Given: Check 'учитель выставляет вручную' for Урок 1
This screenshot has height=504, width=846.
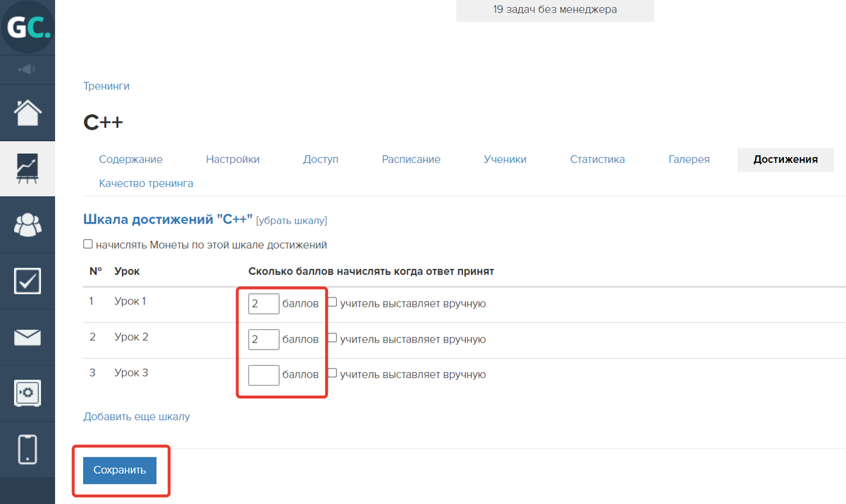Looking at the screenshot, I should [333, 303].
